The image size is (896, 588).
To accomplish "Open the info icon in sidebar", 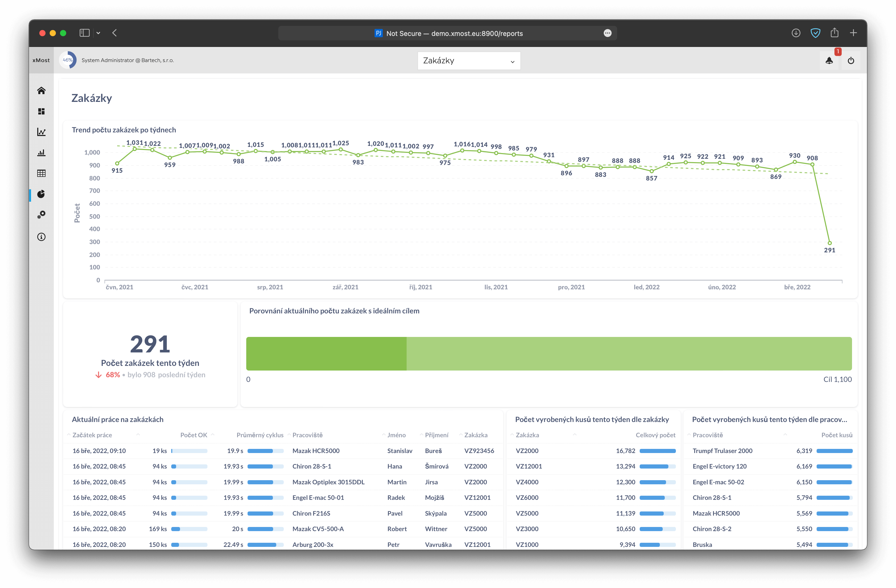I will pos(41,237).
